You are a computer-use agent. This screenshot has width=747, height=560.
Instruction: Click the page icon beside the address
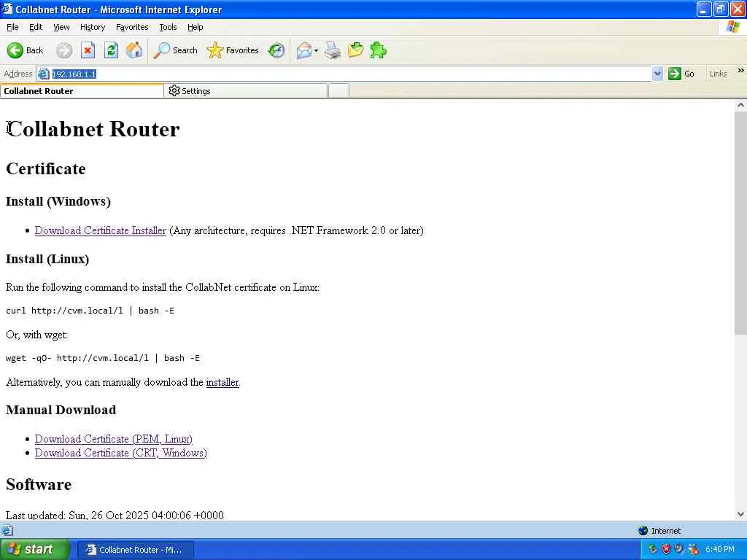tap(43, 74)
